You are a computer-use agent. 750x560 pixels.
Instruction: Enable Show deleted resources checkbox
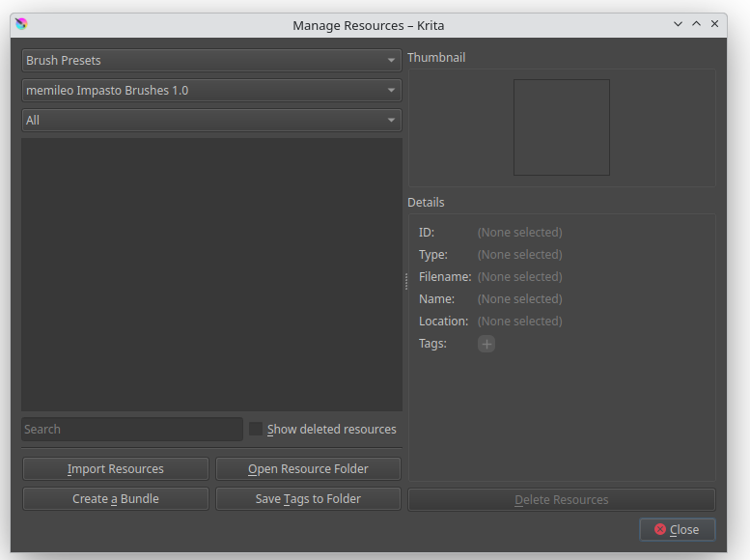[x=256, y=429]
